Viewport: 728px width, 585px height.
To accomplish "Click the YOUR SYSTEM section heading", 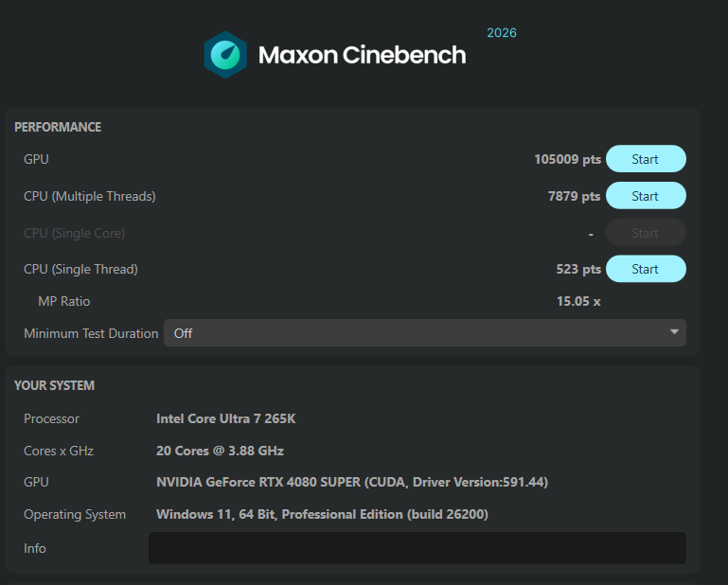I will click(x=54, y=386).
